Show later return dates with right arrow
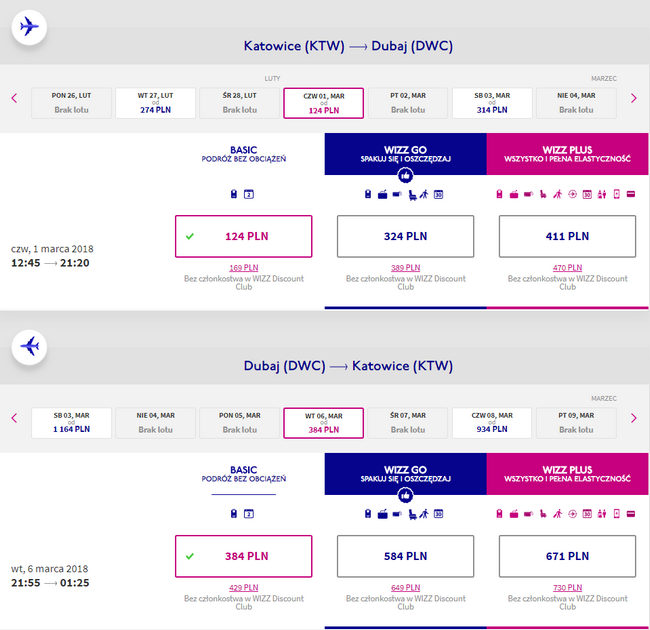Image resolution: width=650 pixels, height=630 pixels. click(x=633, y=418)
